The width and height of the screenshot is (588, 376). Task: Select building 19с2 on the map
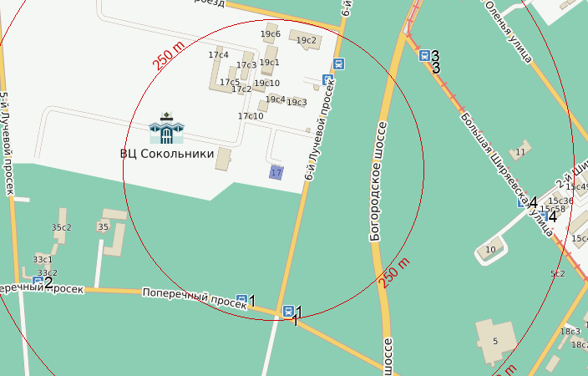pyautogui.click(x=306, y=40)
